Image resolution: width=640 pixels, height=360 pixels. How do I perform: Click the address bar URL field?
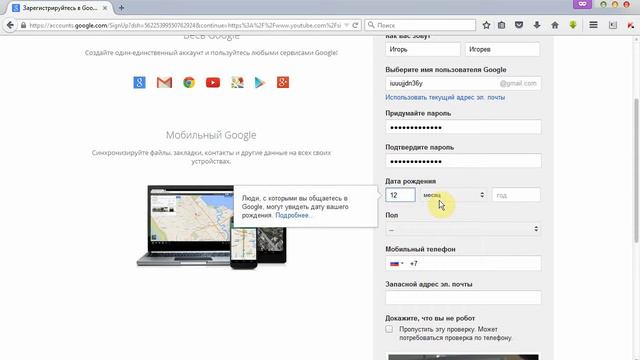click(x=184, y=25)
